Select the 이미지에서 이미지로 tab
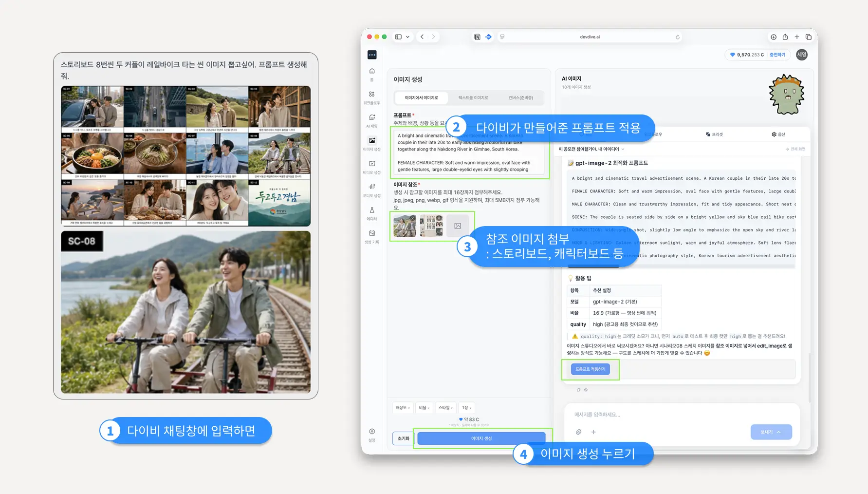The width and height of the screenshot is (868, 494). click(422, 98)
